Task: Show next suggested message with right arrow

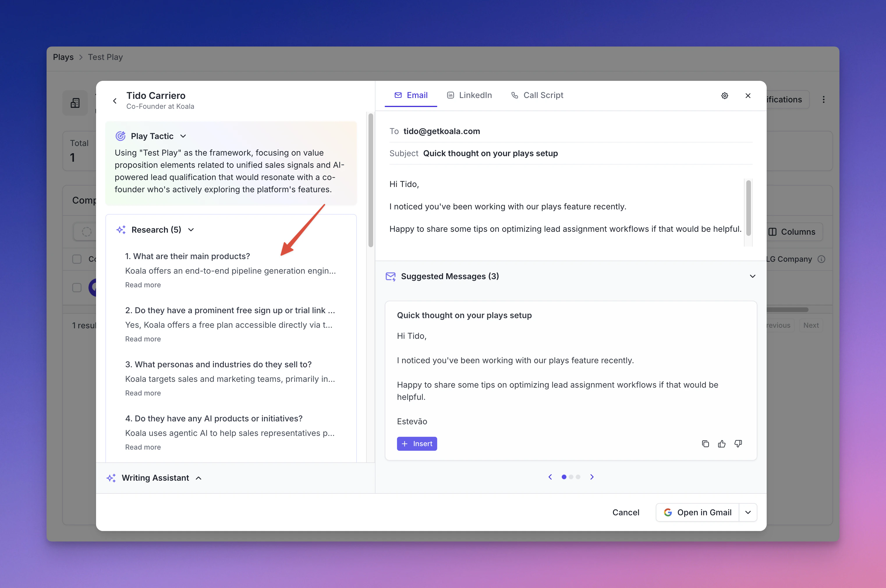Action: (592, 477)
